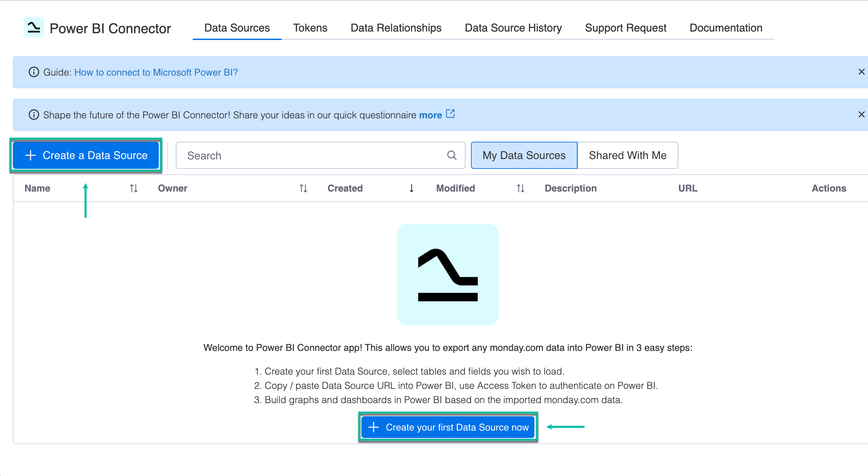Open the Data Relationships tab
The height and width of the screenshot is (476, 868).
[396, 28]
